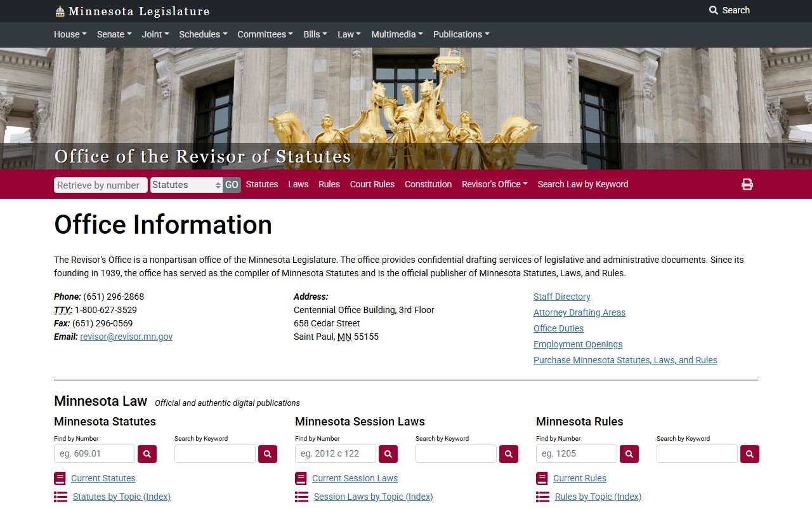
Task: Click the book icon beside Current Statutes
Action: click(x=60, y=478)
